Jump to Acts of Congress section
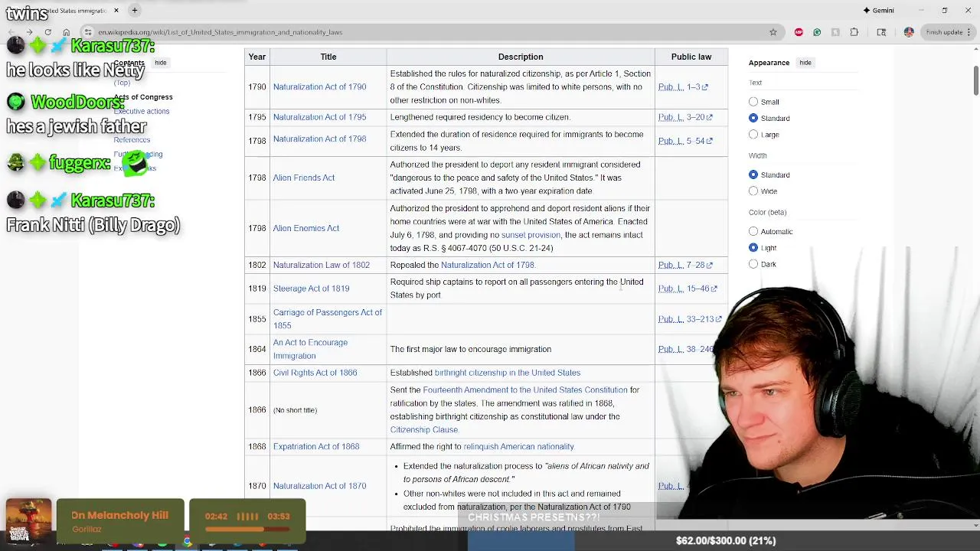The image size is (980, 551). pos(143,97)
